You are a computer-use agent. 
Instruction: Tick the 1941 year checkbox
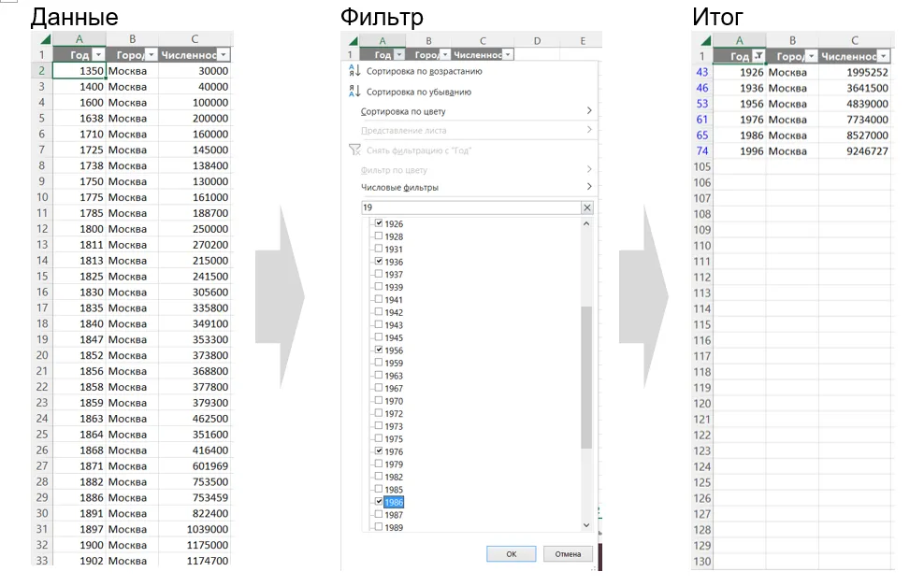pyautogui.click(x=379, y=299)
